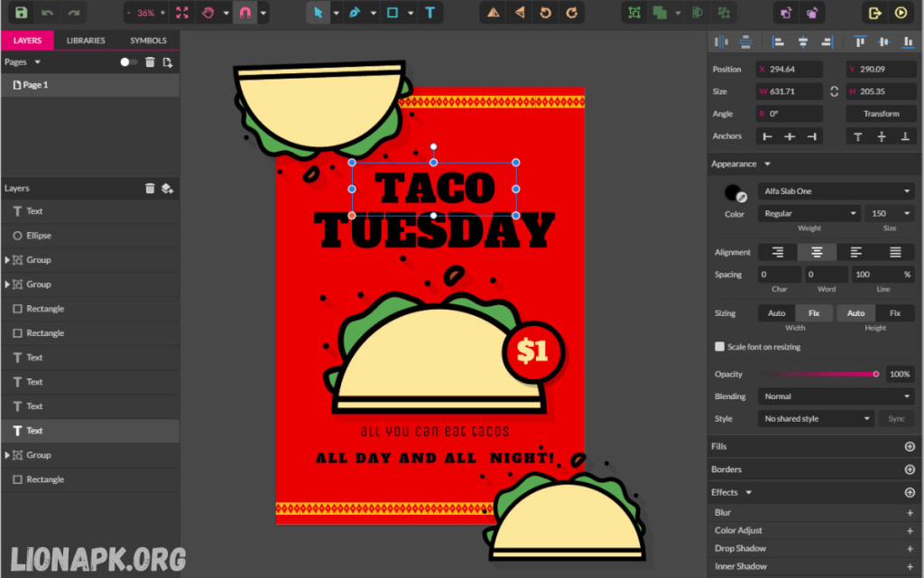Distribute the selection horizontally
The height and width of the screenshot is (578, 924).
(721, 42)
